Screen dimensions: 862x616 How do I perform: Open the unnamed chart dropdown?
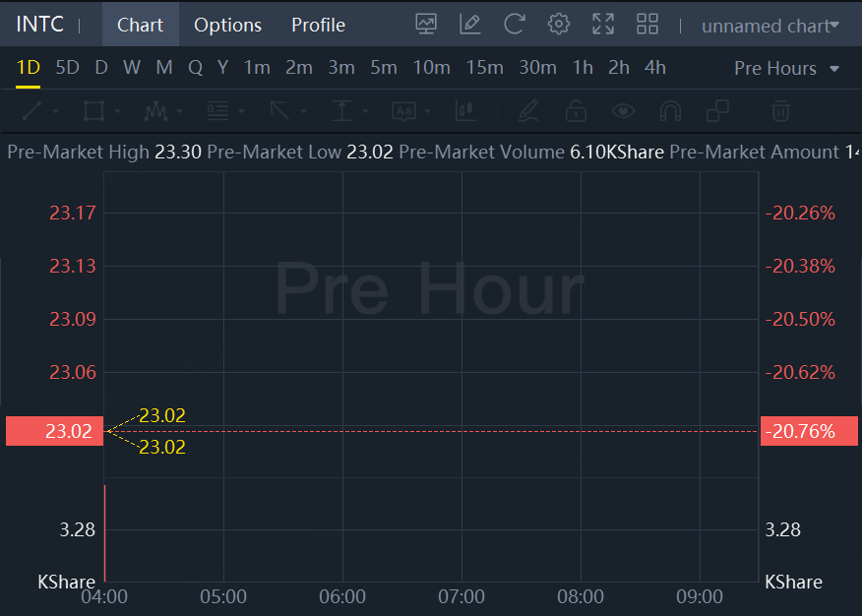click(770, 26)
